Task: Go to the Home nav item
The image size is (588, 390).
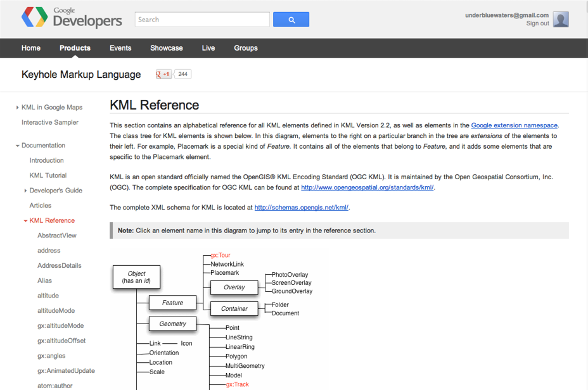Action: pyautogui.click(x=31, y=48)
